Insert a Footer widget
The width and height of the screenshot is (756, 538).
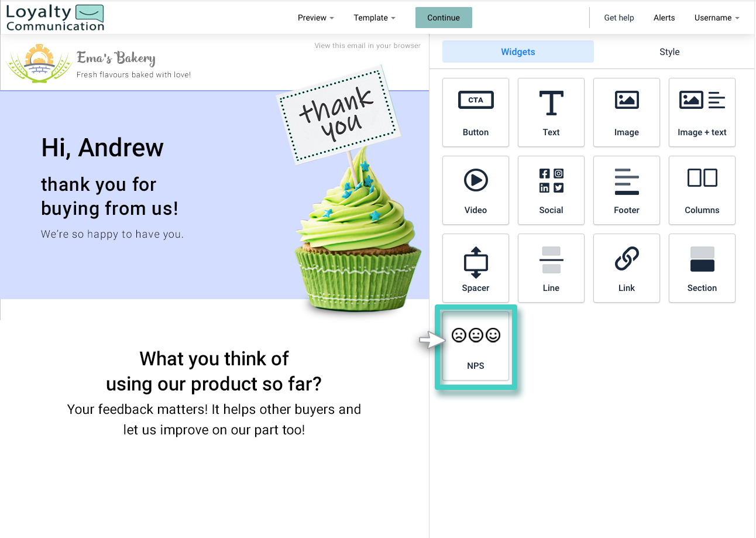tap(626, 190)
